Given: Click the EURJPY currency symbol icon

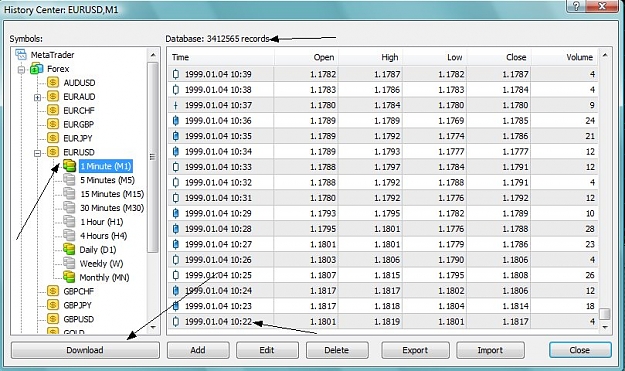Looking at the screenshot, I should tap(53, 138).
